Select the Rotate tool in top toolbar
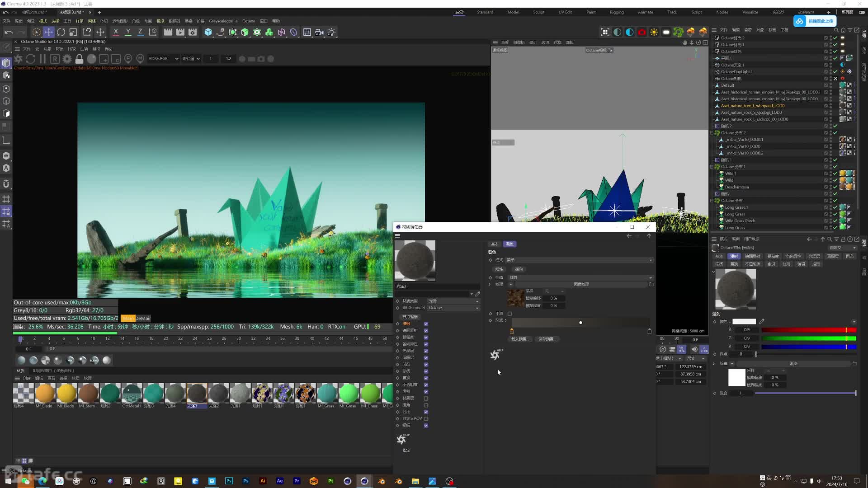Viewport: 868px width, 488px height. point(61,32)
